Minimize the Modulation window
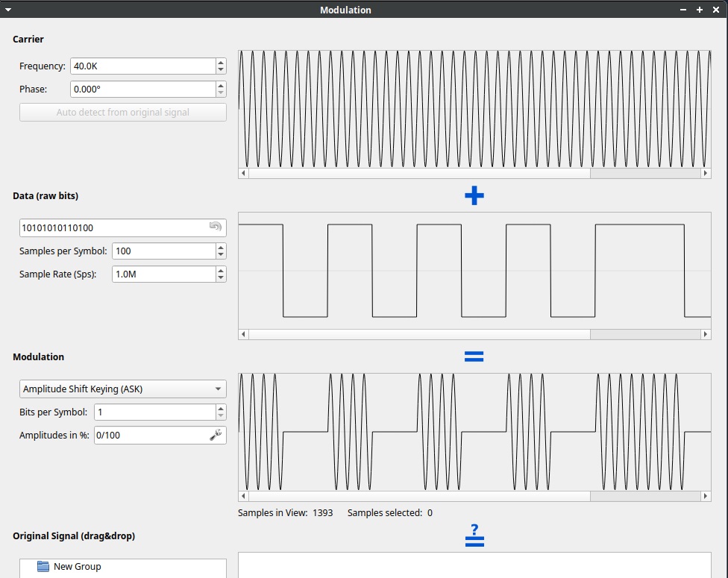Screen dimensions: 728x578 point(683,10)
